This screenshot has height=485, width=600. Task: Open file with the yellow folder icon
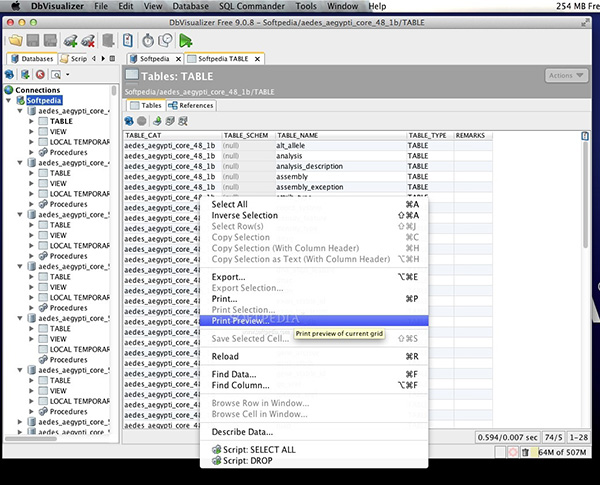[x=15, y=41]
